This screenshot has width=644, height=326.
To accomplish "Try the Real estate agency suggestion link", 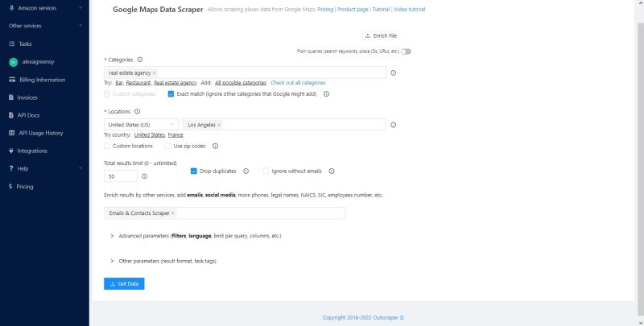I will tap(175, 83).
